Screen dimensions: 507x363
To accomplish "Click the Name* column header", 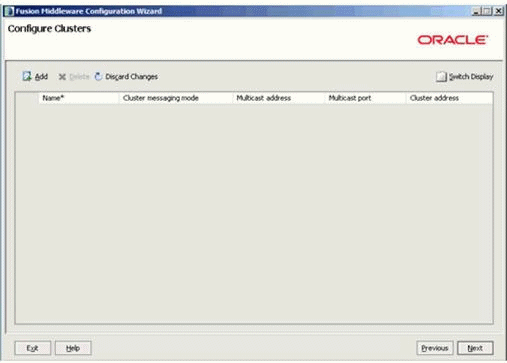I will [78, 98].
